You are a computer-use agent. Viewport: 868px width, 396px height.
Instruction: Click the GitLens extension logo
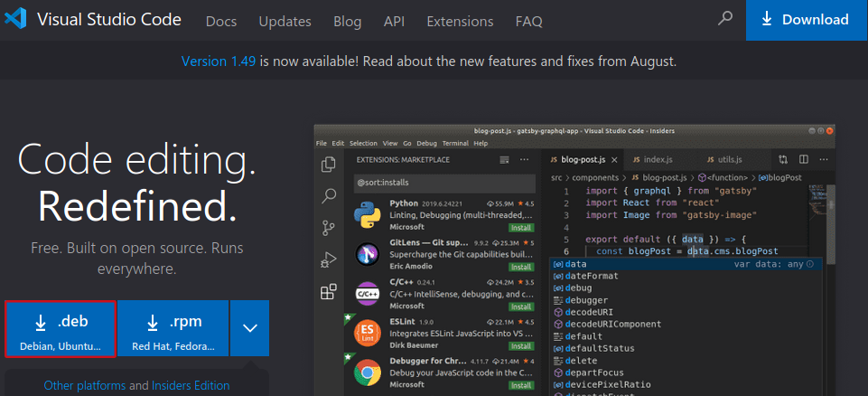(x=368, y=254)
